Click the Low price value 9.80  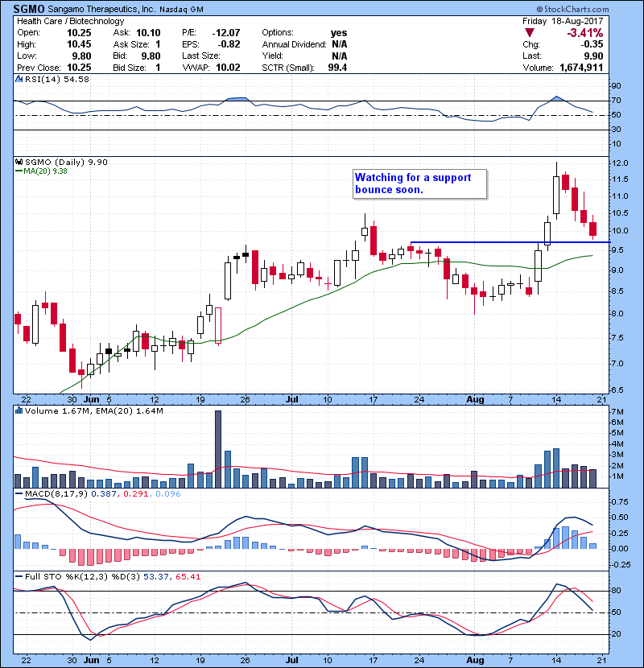pos(81,56)
